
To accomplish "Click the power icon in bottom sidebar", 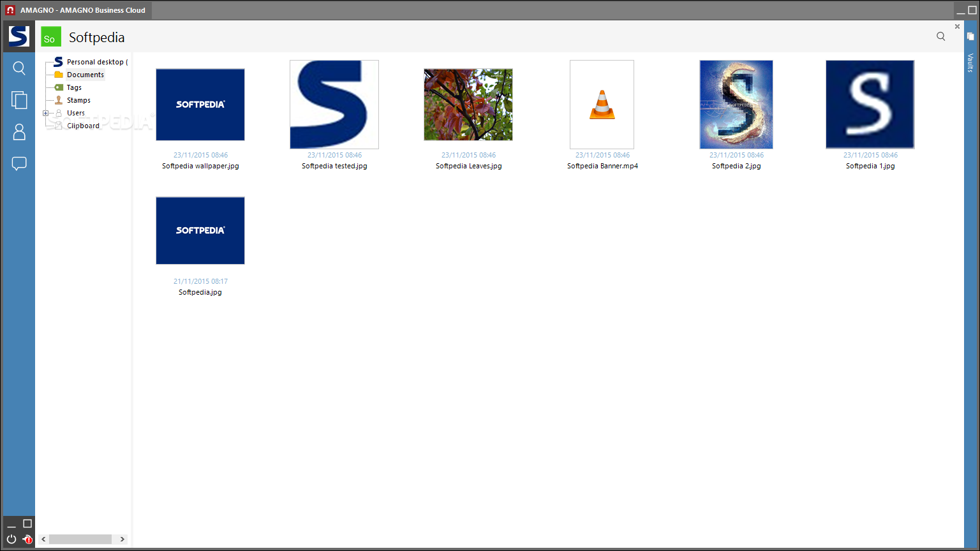I will click(11, 539).
